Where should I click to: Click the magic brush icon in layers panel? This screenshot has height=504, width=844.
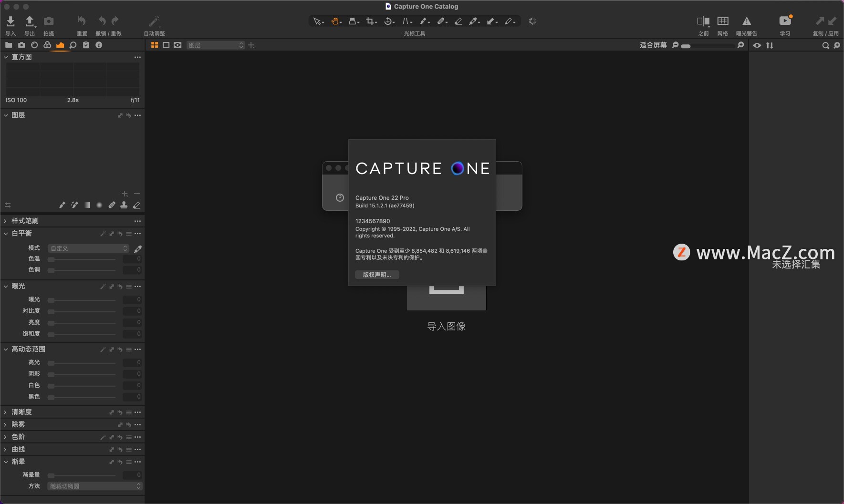pos(74,205)
